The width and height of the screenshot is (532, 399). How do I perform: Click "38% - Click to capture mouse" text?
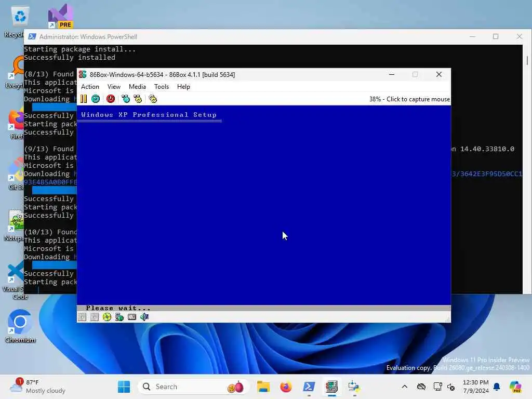(x=409, y=99)
